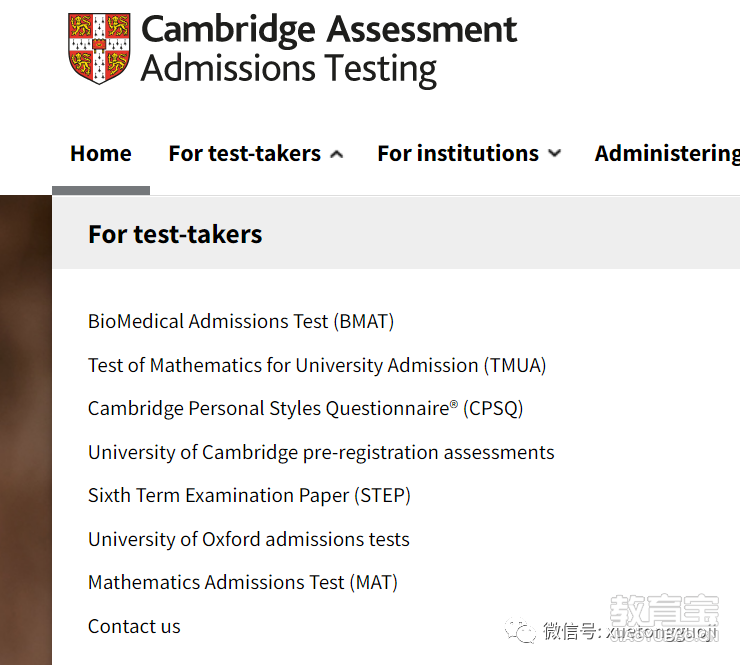
Task: Click the Cambridge crest shield logo
Action: (99, 49)
